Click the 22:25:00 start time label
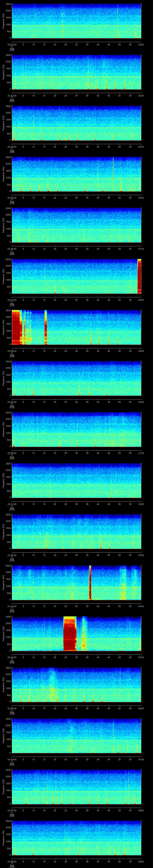153x868 pixels. point(12,198)
